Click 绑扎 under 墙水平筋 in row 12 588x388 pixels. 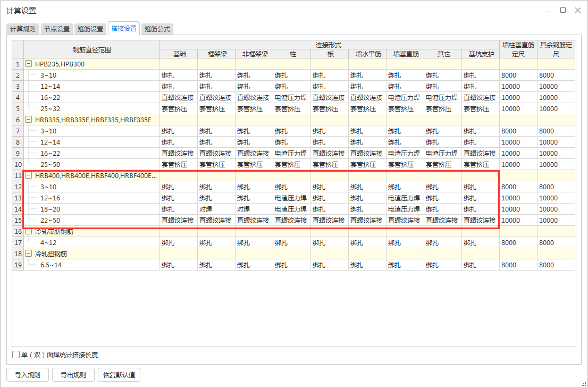click(x=367, y=187)
